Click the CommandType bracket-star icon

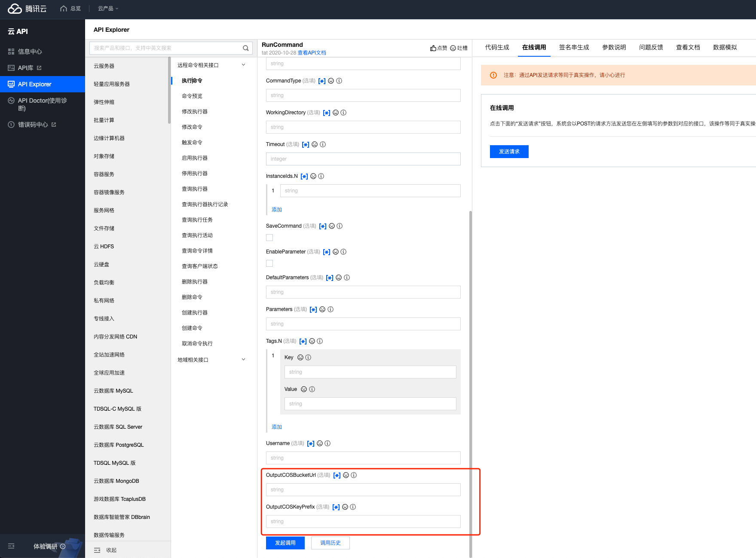coord(322,81)
